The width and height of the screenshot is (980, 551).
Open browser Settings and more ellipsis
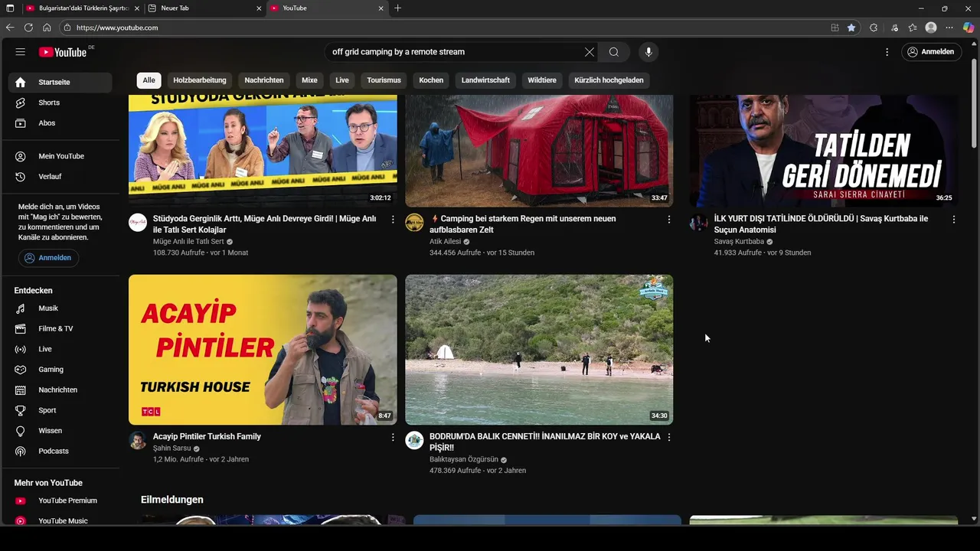pos(949,28)
